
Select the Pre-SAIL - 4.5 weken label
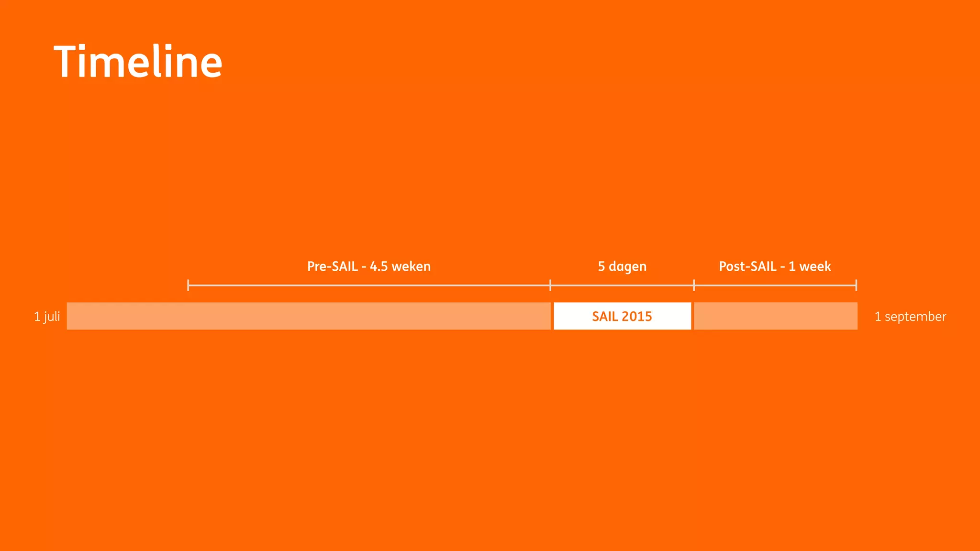pos(369,266)
